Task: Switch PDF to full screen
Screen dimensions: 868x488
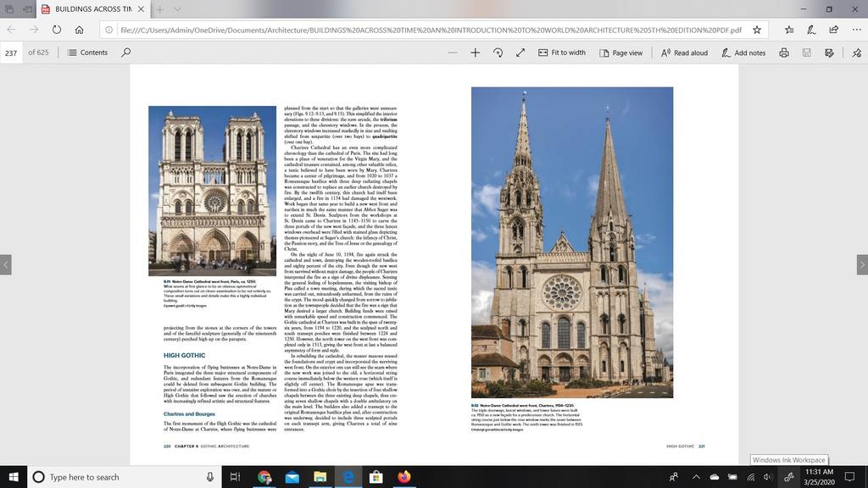Action: pos(520,53)
